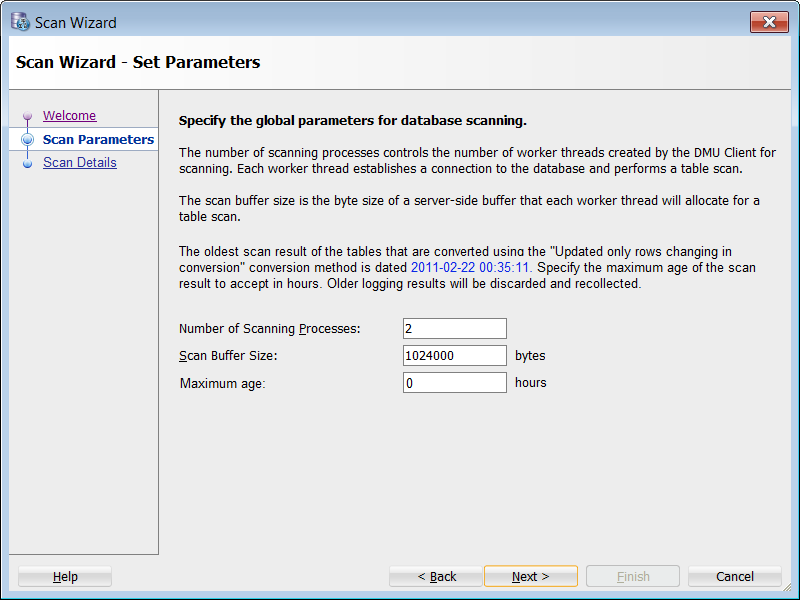Focus the Number of Scanning Processes field
This screenshot has height=600, width=800.
click(x=454, y=328)
